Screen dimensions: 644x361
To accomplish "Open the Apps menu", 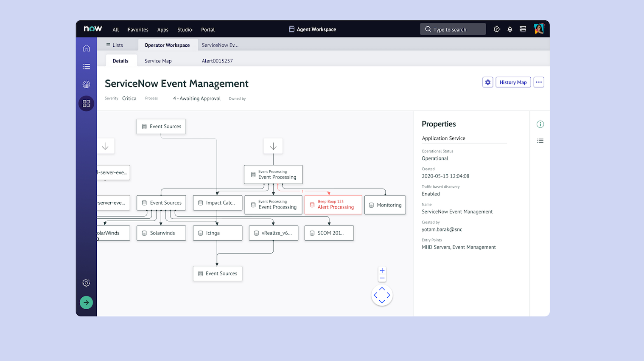I will click(x=163, y=30).
